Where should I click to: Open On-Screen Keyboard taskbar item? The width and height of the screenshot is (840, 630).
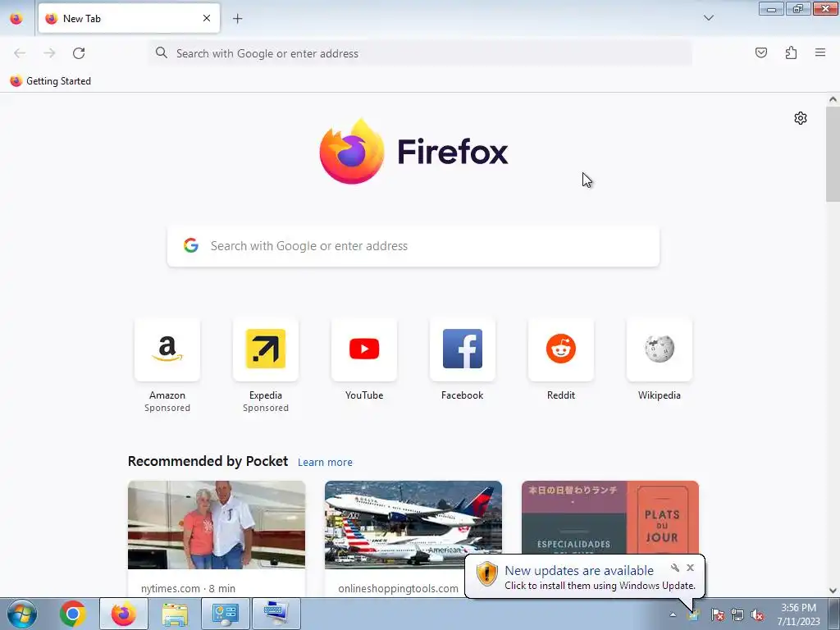[276, 614]
